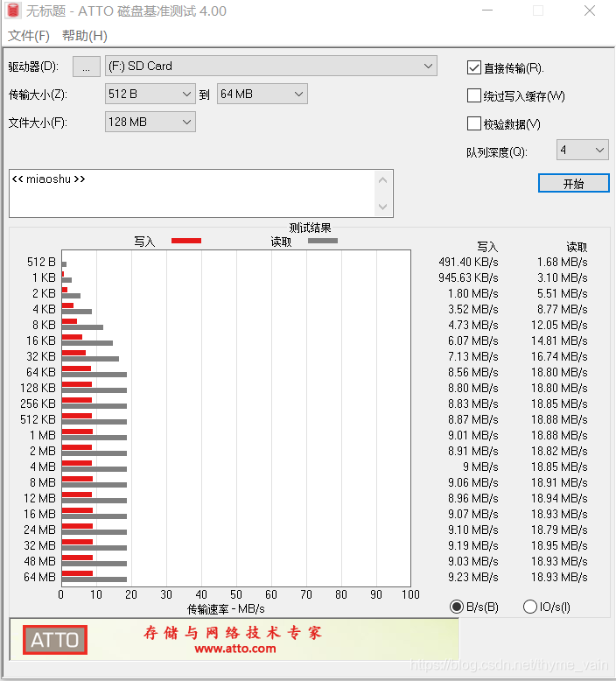Open the 文件(F) menu
The height and width of the screenshot is (681, 616).
(29, 36)
